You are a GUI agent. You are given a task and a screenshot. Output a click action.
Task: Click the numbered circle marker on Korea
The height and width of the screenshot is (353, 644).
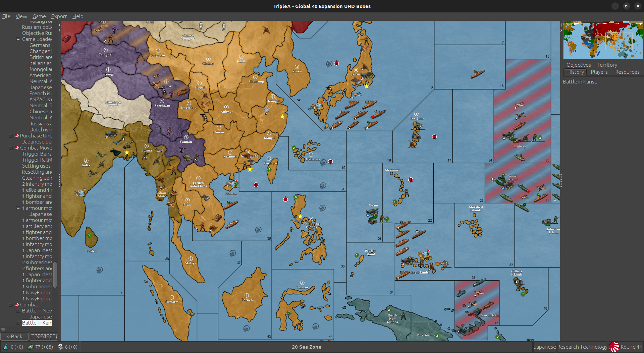coord(297,67)
